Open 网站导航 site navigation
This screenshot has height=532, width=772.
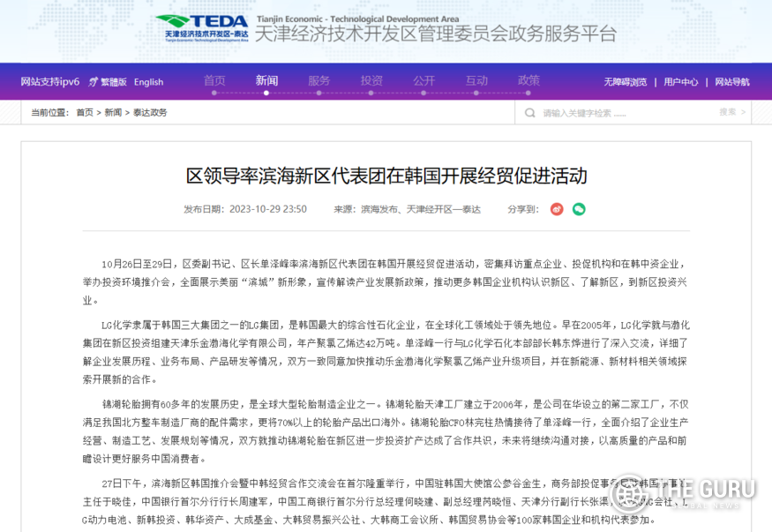(x=732, y=82)
